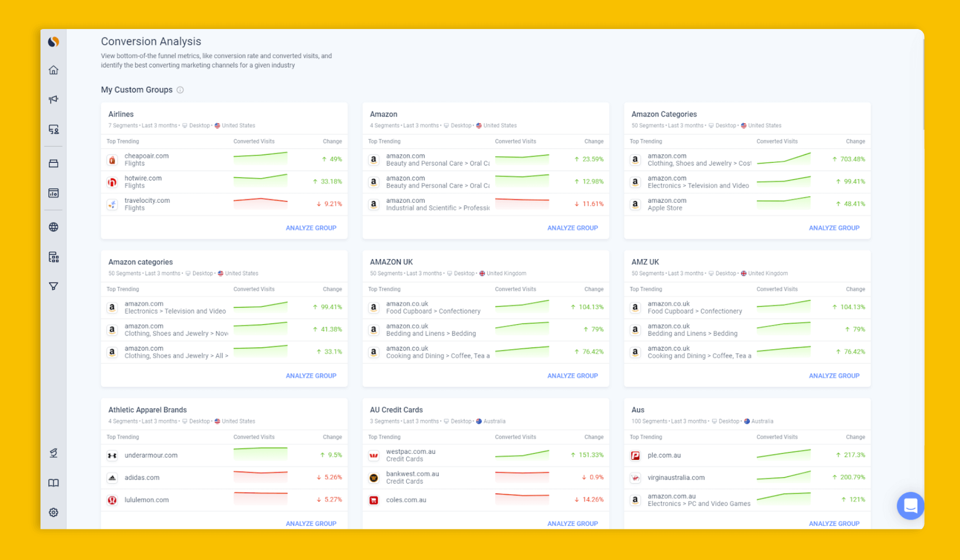The width and height of the screenshot is (960, 560).
Task: Select the megaphone marketing icon in sidebar
Action: tap(53, 99)
